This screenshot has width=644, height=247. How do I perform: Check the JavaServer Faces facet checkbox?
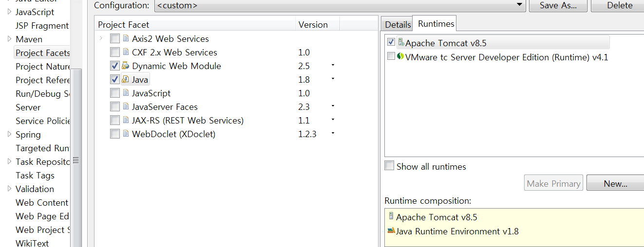(x=115, y=106)
